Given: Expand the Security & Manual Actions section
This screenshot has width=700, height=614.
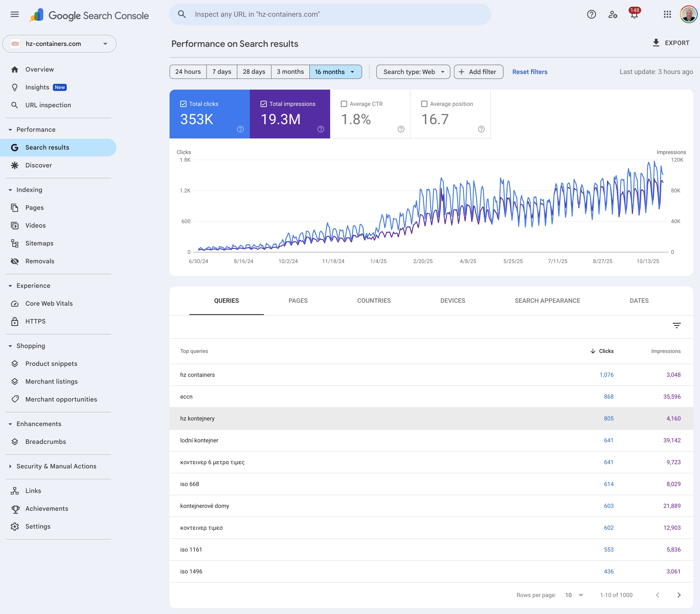Looking at the screenshot, I should (56, 466).
